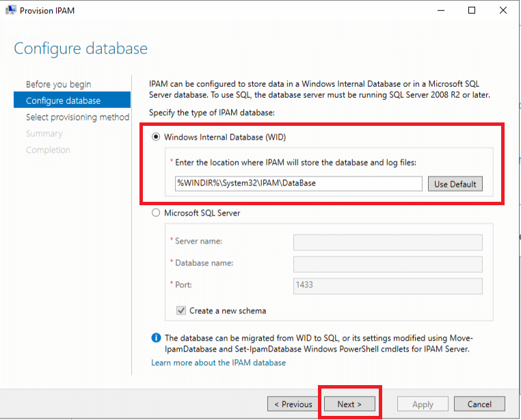The height and width of the screenshot is (420, 521).
Task: Open the Before you begin step
Action: coord(59,84)
